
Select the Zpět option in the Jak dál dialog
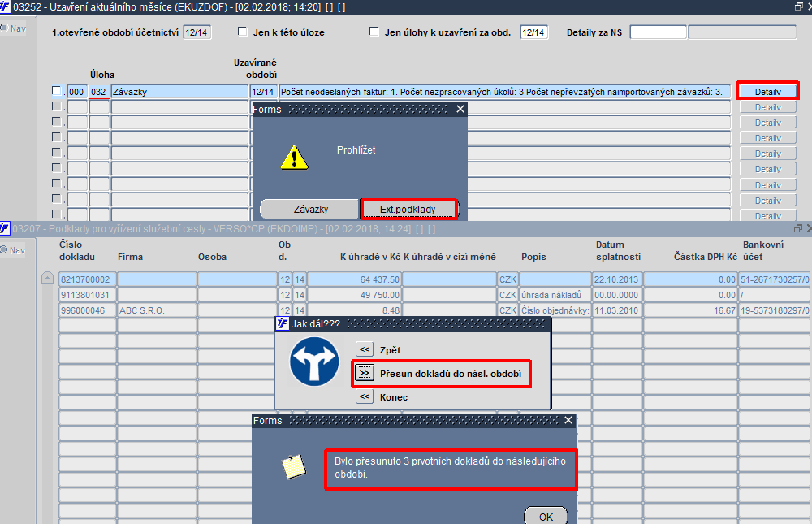(390, 350)
